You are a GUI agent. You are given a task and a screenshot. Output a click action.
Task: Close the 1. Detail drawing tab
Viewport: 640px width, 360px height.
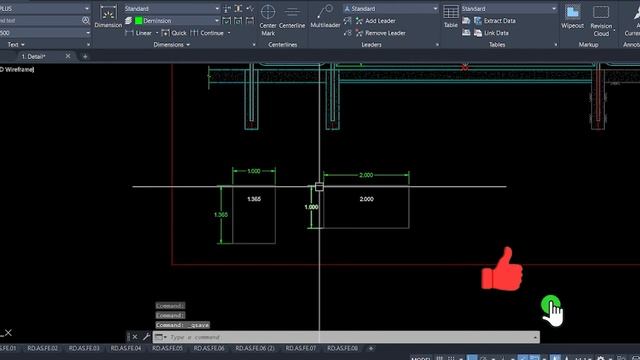click(x=68, y=56)
